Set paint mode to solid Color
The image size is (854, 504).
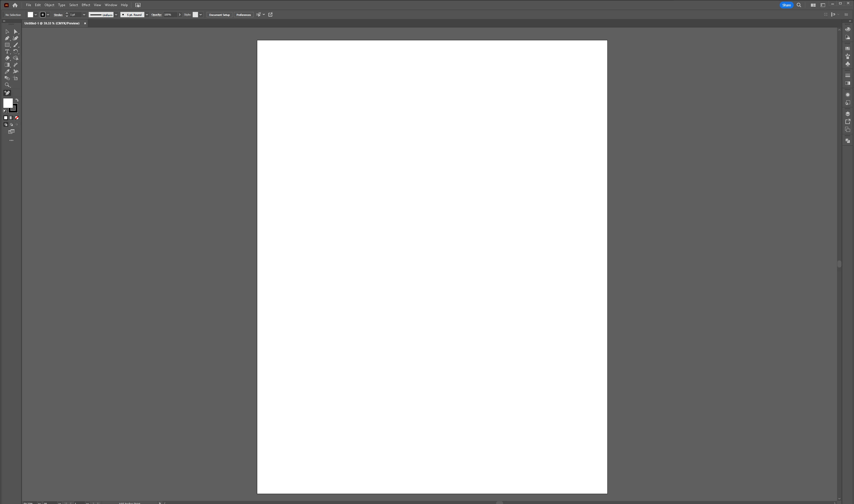coord(6,118)
